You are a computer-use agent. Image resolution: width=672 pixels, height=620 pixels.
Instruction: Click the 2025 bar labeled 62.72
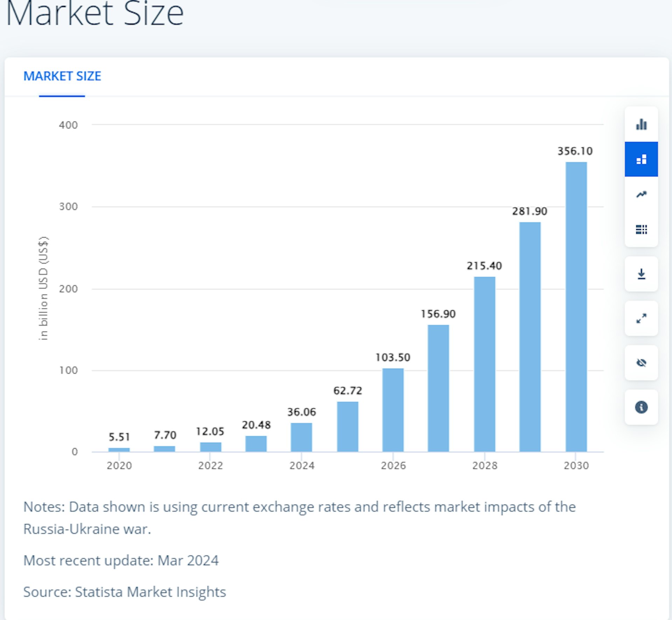pyautogui.click(x=347, y=427)
